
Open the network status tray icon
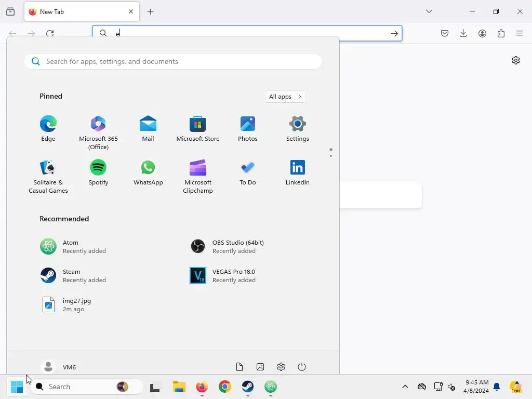click(438, 387)
